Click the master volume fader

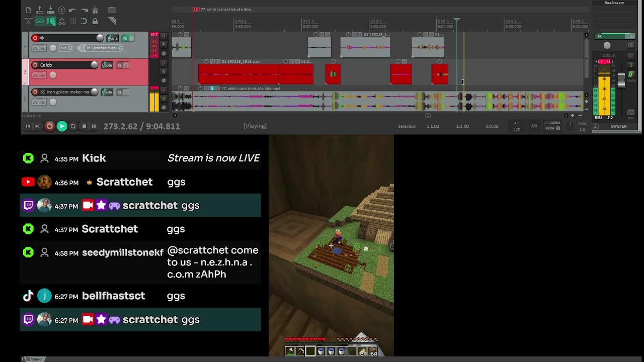click(x=621, y=79)
